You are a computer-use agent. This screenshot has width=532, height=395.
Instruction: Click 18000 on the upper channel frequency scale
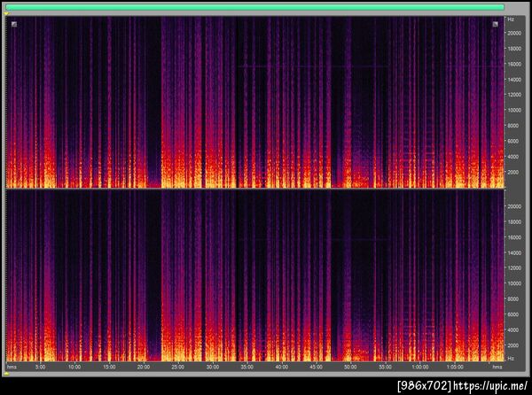pos(514,49)
